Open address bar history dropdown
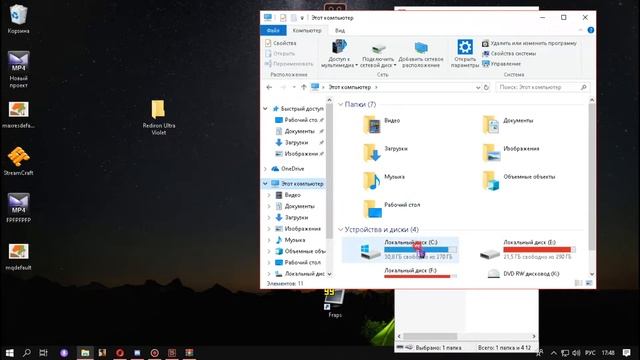This screenshot has height=360, width=640. [478, 87]
